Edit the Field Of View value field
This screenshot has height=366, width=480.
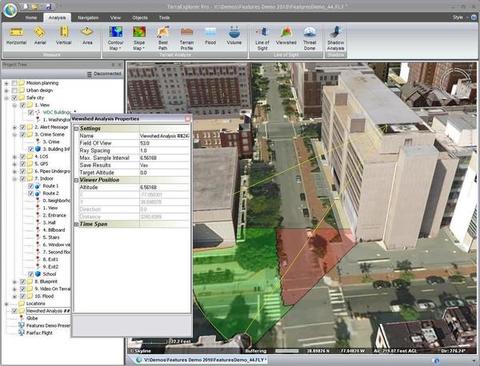(x=164, y=143)
